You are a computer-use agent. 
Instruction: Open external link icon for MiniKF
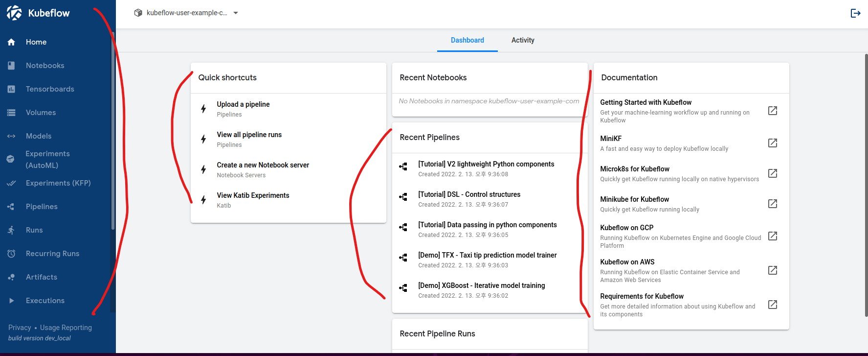pos(773,143)
